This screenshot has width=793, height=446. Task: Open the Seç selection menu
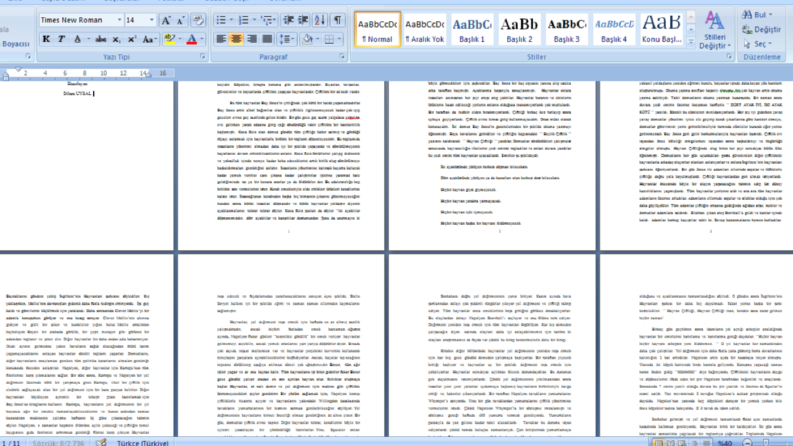tap(758, 44)
